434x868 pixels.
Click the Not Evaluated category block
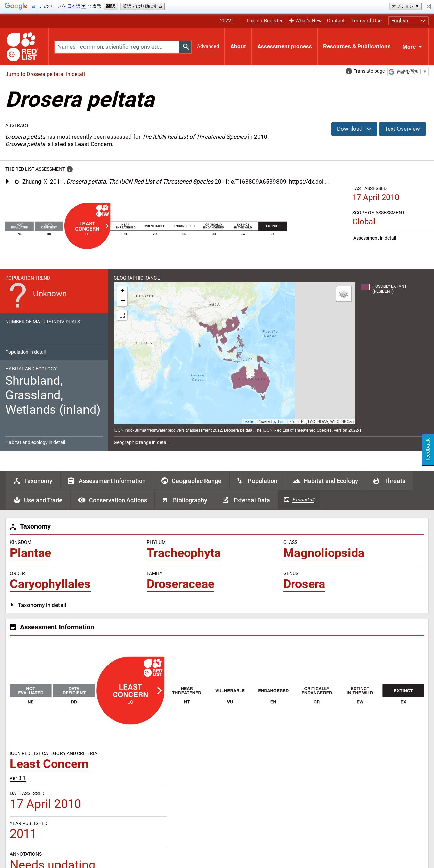coord(20,226)
